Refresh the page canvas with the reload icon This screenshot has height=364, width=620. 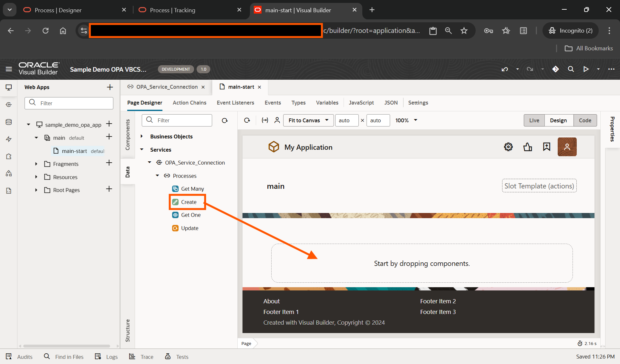[247, 120]
